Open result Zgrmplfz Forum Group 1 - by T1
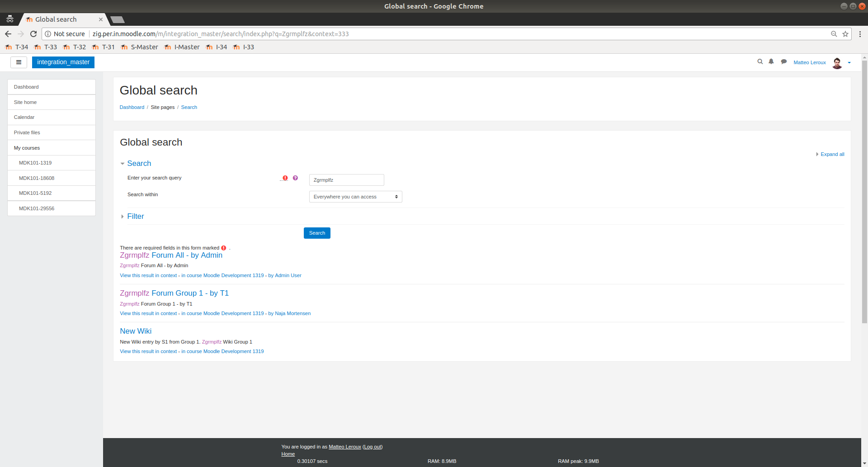 click(x=174, y=293)
